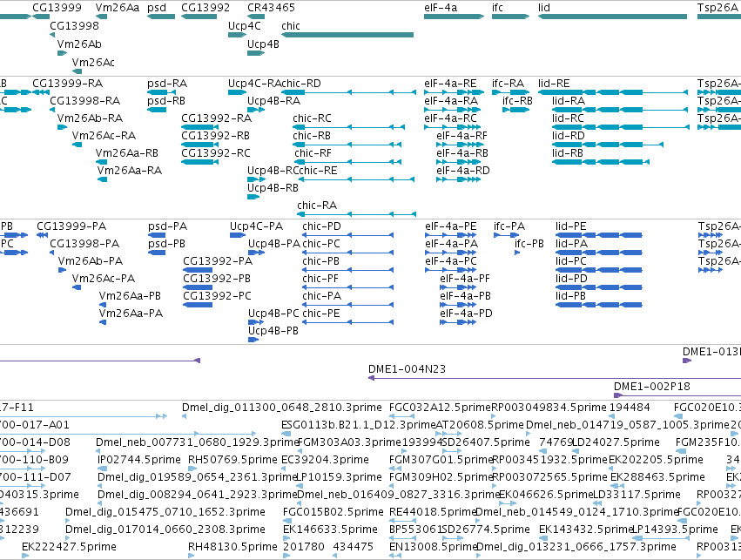Screen dimensions: 741x560
Task: Click transcript Ucp4B-RA label
Action: [274, 101]
